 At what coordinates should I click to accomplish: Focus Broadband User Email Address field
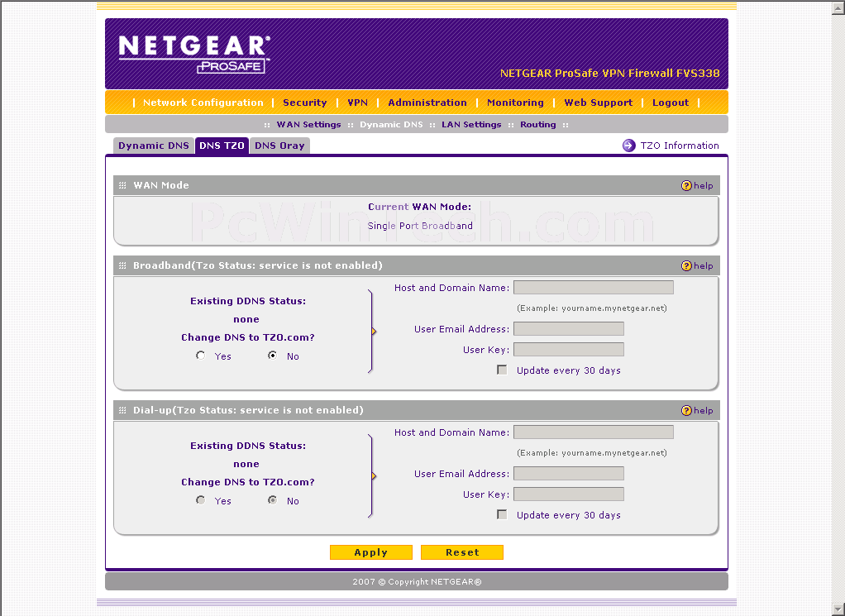[569, 329]
